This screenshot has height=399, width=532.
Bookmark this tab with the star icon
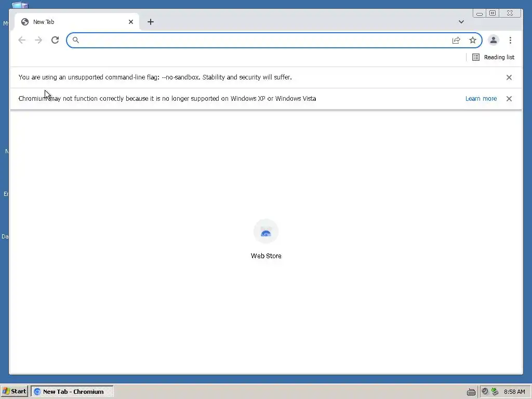[x=473, y=41]
